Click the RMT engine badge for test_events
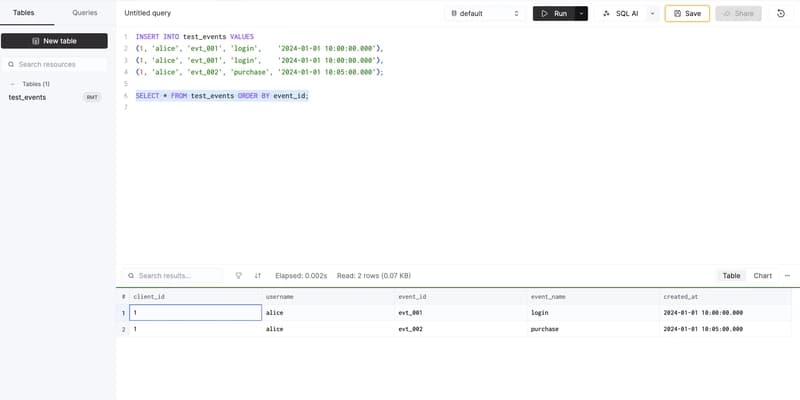The image size is (800, 400). [92, 97]
